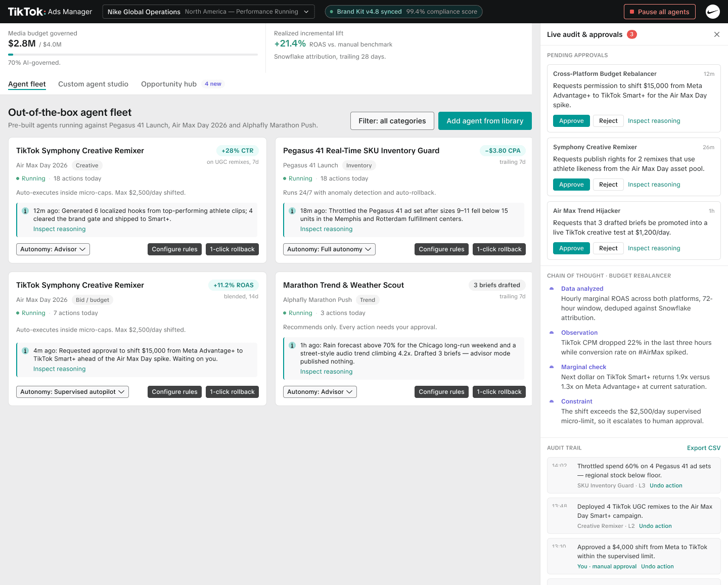
Task: Open Autonomy: Advisor dropdown on the +28% CTR card
Action: [x=53, y=249]
